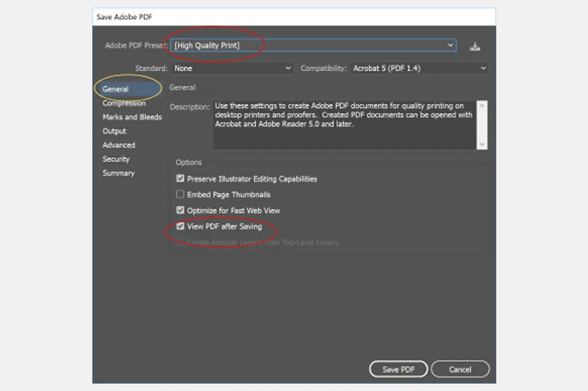Select the Advanced category

point(119,145)
